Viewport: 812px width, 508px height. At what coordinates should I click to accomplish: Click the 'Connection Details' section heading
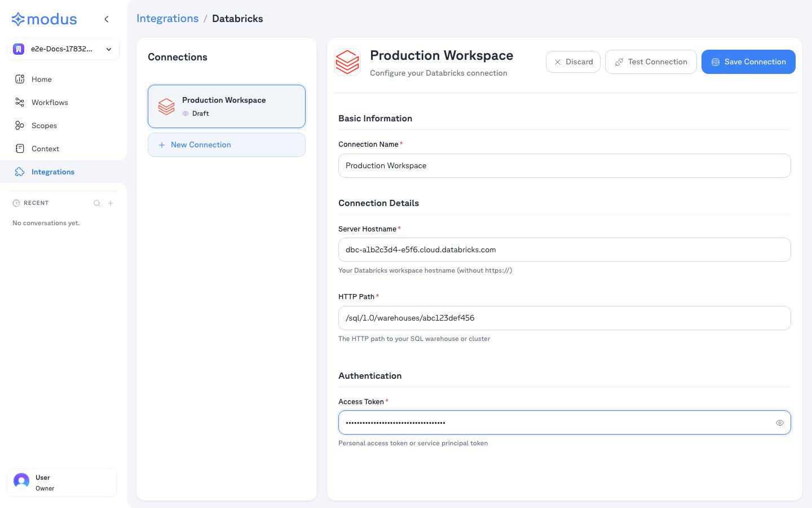378,203
